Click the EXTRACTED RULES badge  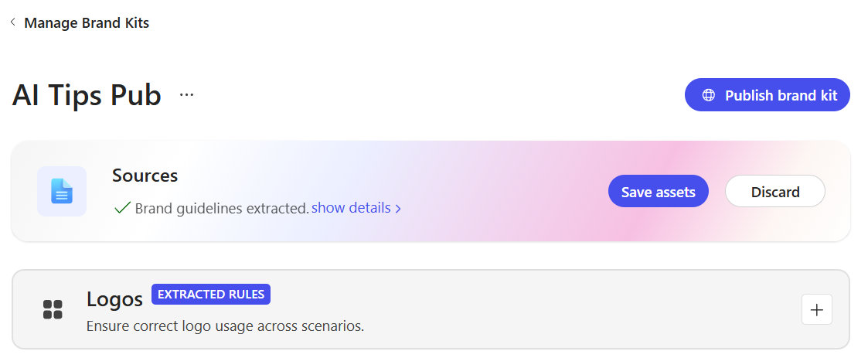(x=211, y=295)
